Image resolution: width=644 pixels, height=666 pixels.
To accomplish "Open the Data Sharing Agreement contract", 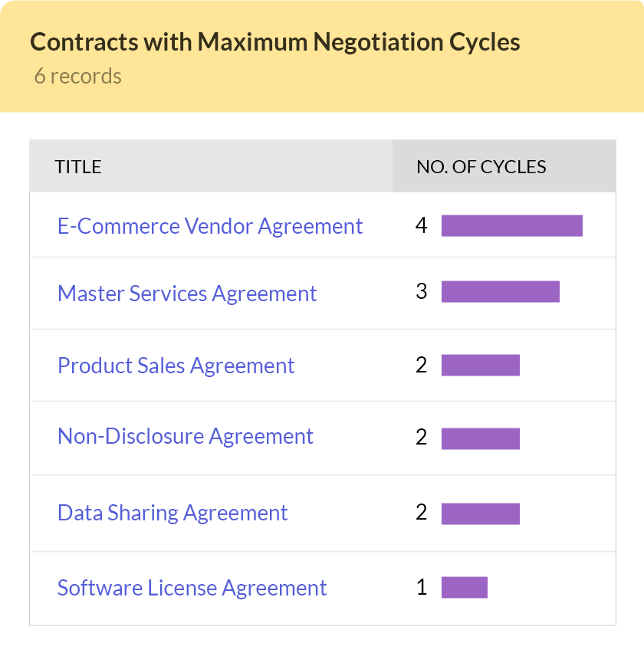I will point(172,513).
